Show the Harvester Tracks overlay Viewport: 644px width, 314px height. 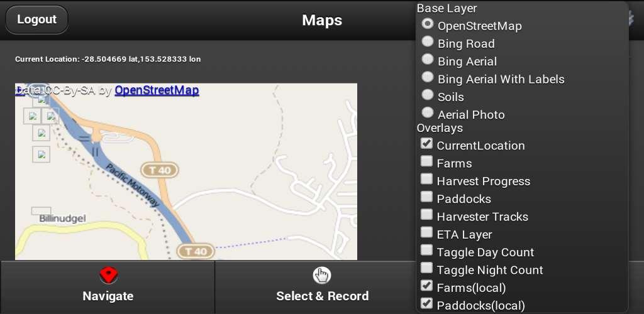426,215
